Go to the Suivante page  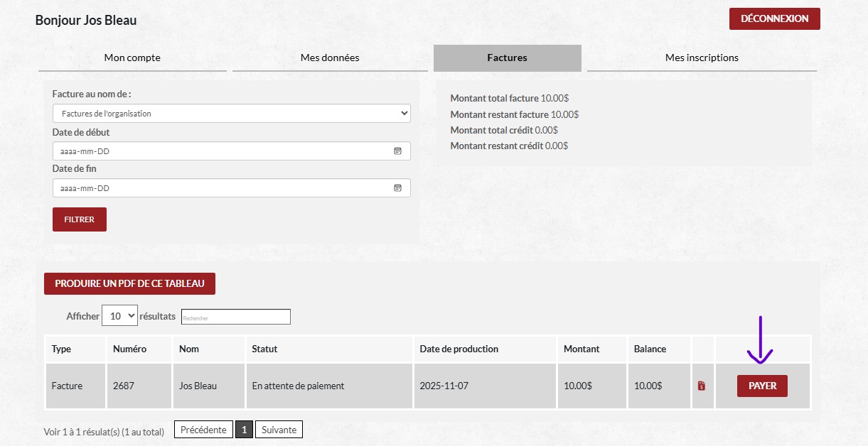(x=279, y=430)
